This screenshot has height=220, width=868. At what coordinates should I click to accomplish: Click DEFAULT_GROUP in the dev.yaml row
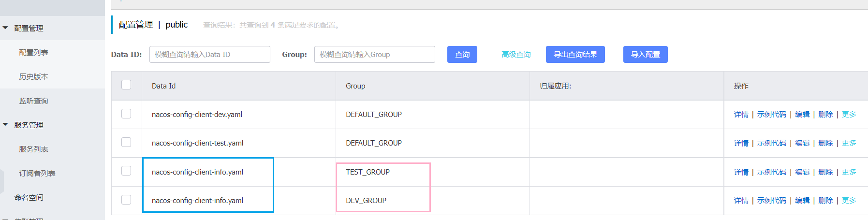click(x=374, y=115)
